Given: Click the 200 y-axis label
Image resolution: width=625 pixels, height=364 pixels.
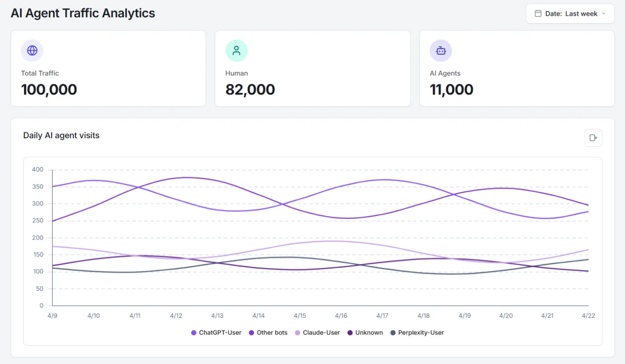Looking at the screenshot, I should [x=38, y=238].
